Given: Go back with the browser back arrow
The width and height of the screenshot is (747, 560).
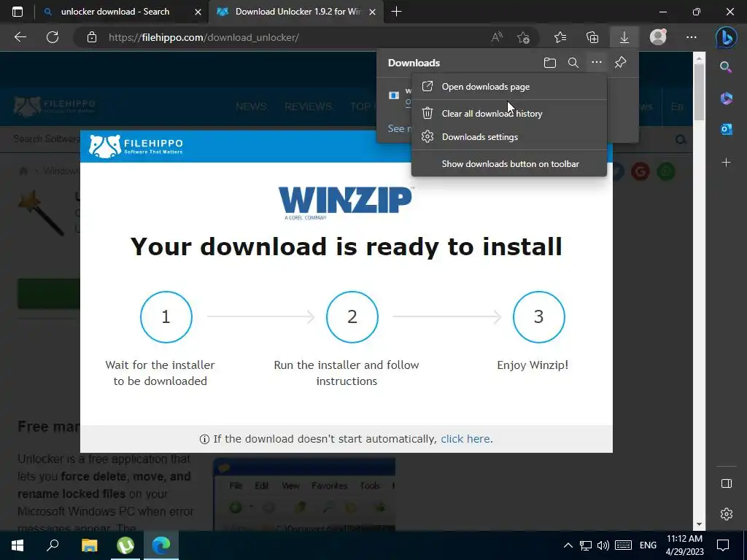Looking at the screenshot, I should pyautogui.click(x=20, y=37).
